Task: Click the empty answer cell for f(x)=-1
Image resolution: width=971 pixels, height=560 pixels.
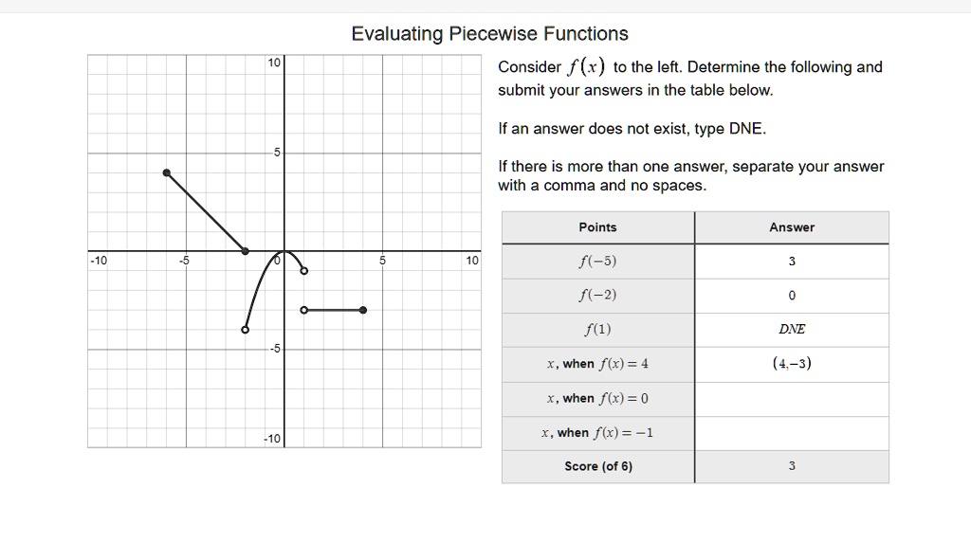Action: 792,432
